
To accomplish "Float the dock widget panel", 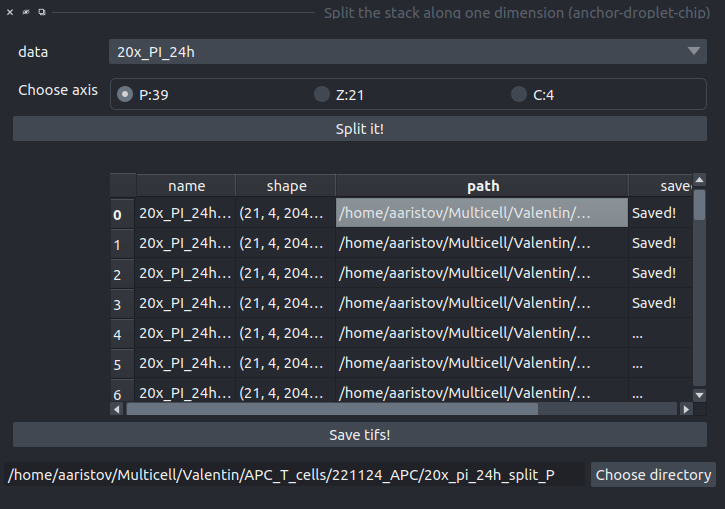I will point(41,12).
